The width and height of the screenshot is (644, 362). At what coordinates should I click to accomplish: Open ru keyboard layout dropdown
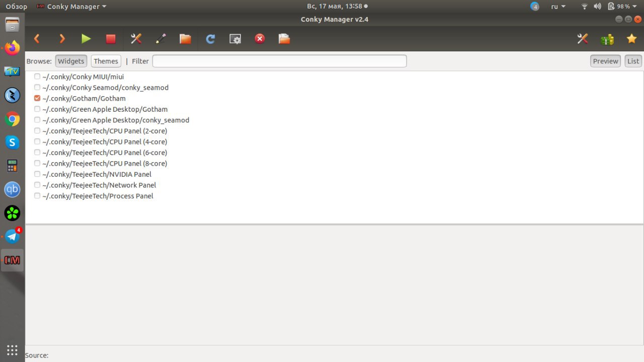pos(558,7)
